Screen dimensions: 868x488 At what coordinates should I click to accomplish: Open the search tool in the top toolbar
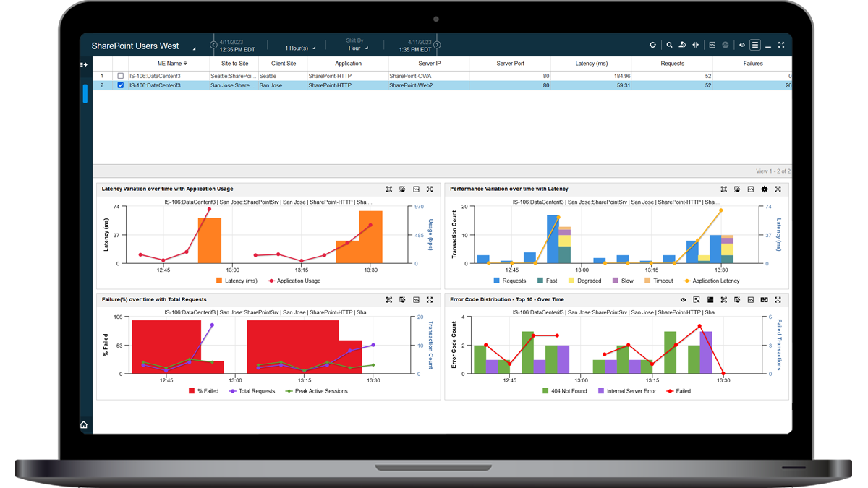coord(668,44)
